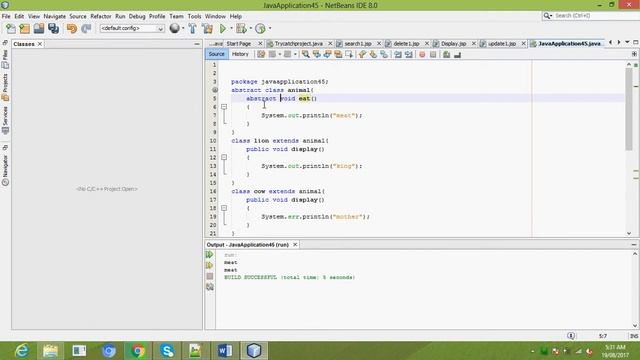Click Re-run with different parameters in Output
The height and width of the screenshot is (360, 640).
point(209,265)
